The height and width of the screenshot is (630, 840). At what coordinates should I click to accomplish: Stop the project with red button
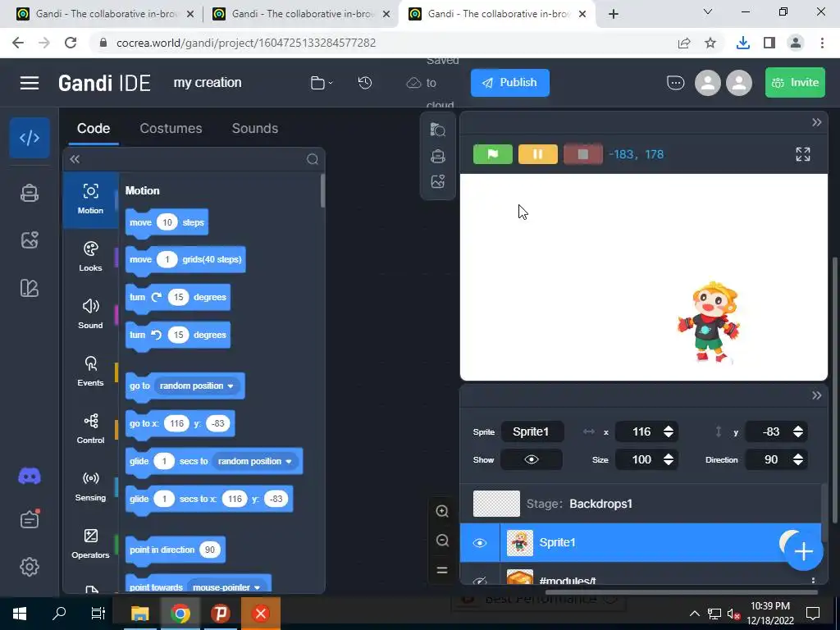click(583, 154)
